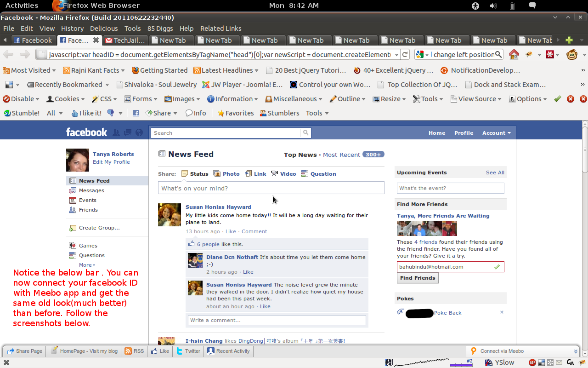Viewport: 588px width, 368px height.
Task: Open Facebook notifications globe icon
Action: click(x=139, y=132)
